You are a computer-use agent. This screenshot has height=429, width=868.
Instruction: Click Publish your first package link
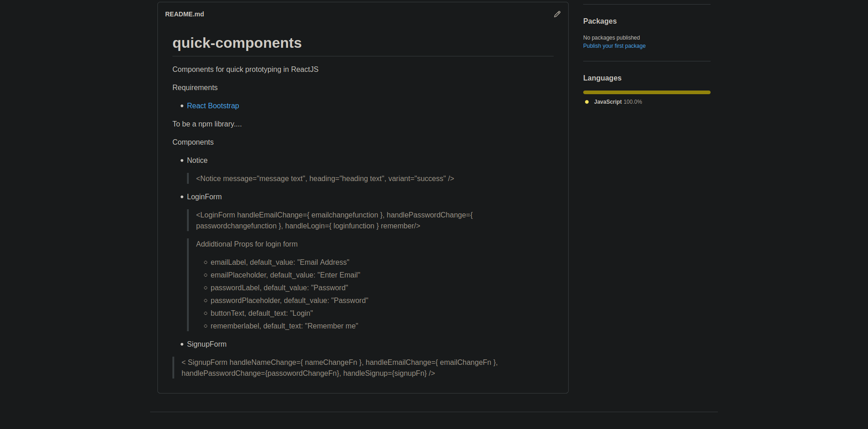614,46
